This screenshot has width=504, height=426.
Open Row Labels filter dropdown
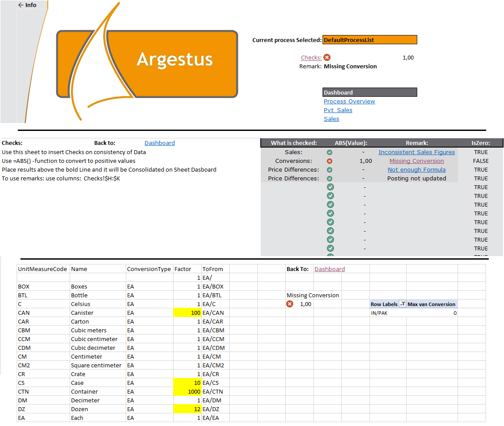[402, 304]
